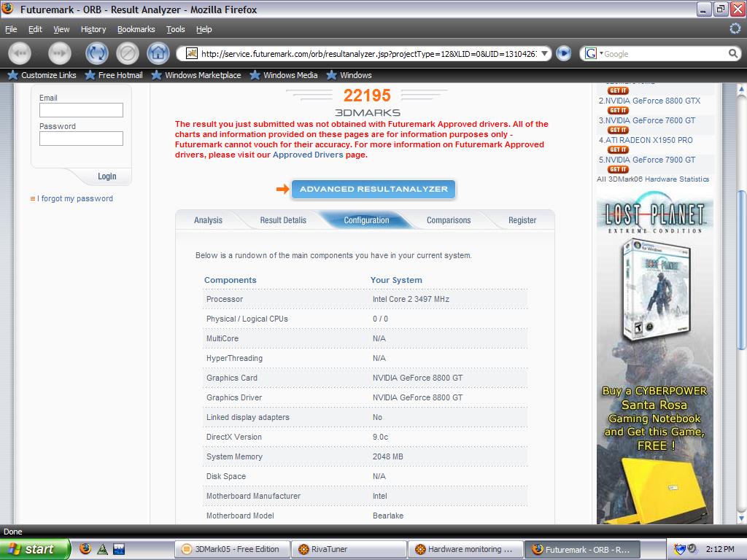747x560 pixels.
Task: Click the NVIDIA GeForce 8800 GTX link
Action: click(x=653, y=101)
